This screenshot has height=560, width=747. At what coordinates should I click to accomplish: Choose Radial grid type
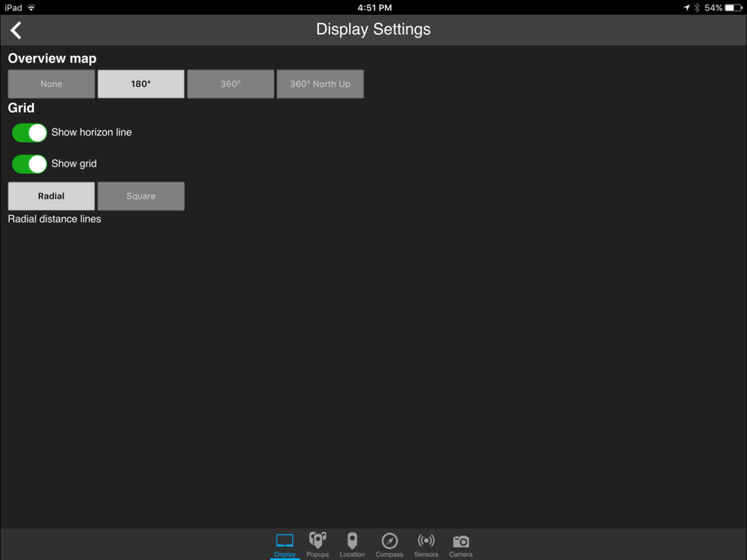[52, 196]
